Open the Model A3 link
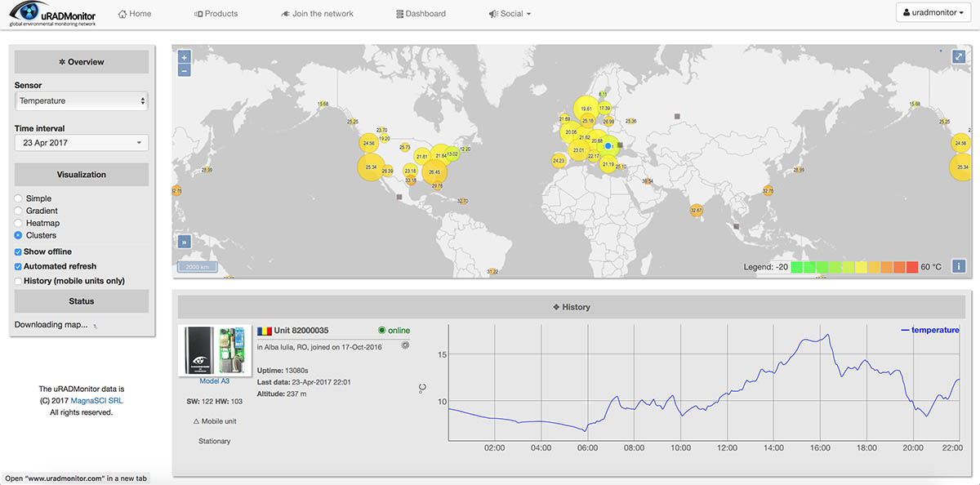The width and height of the screenshot is (980, 485). (214, 380)
